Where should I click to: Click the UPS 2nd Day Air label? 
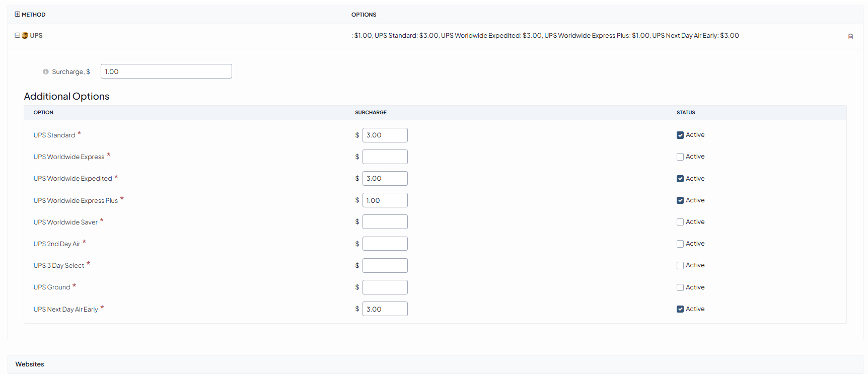(x=57, y=244)
